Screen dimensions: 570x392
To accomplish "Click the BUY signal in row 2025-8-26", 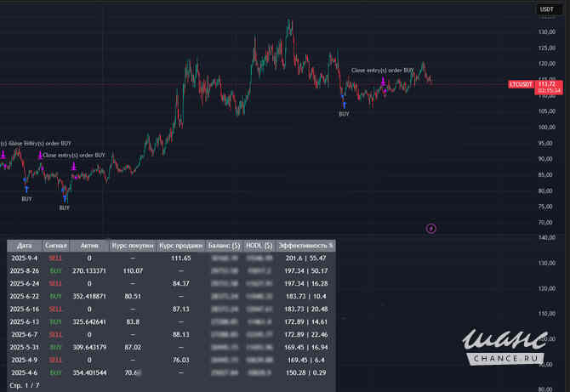I will tap(56, 270).
